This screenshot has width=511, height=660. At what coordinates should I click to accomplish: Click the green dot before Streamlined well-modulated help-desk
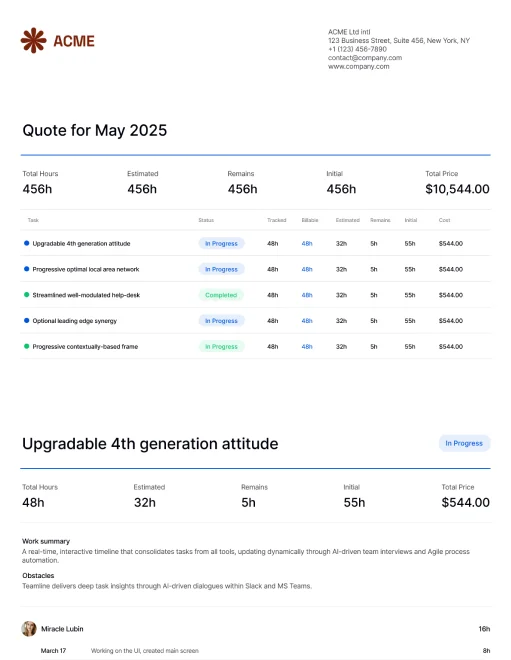coord(27,295)
